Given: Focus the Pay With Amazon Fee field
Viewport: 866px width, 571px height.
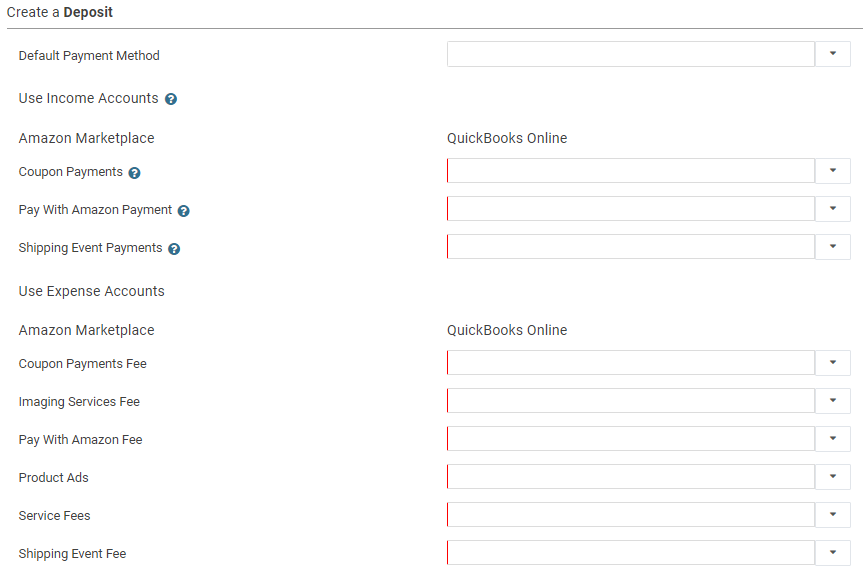Looking at the screenshot, I should pos(631,439).
